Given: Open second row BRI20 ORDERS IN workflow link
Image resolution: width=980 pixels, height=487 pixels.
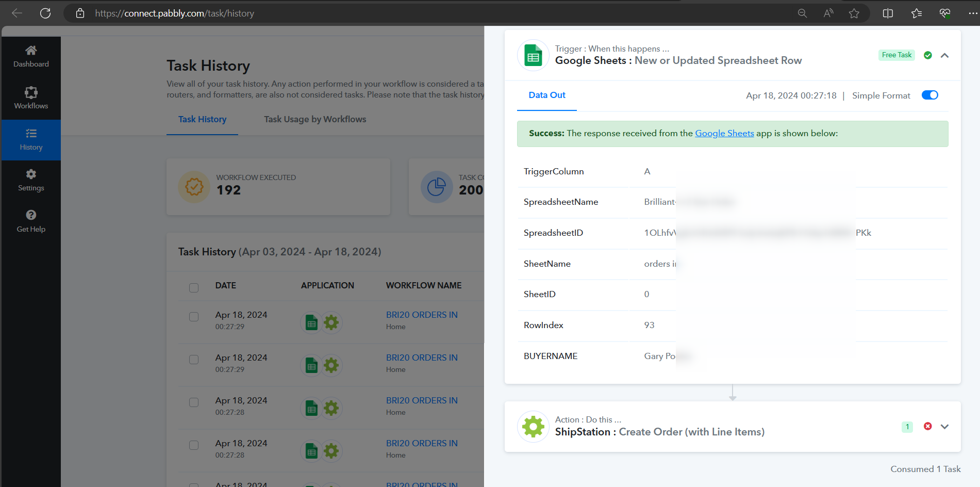Looking at the screenshot, I should tap(422, 358).
